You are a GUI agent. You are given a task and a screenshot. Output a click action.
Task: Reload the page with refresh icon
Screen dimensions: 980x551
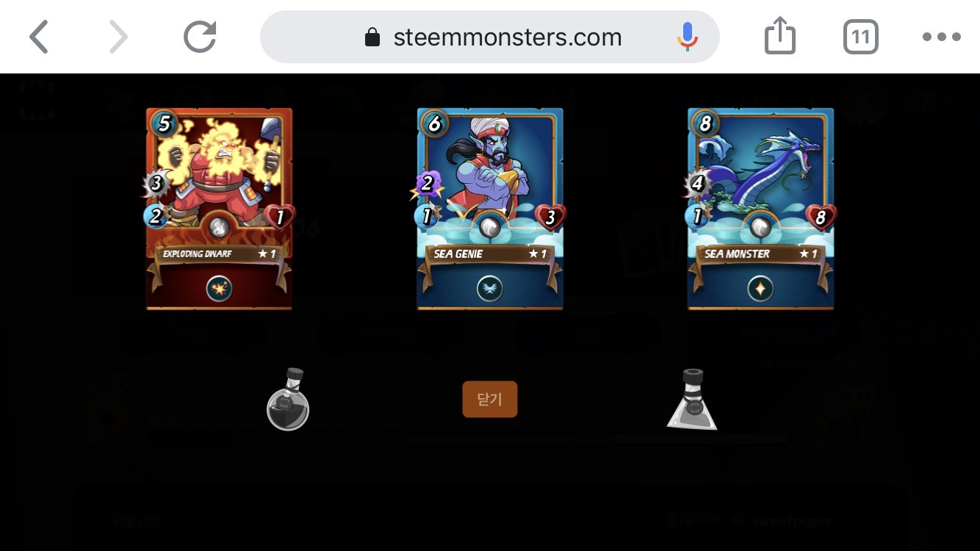(200, 37)
